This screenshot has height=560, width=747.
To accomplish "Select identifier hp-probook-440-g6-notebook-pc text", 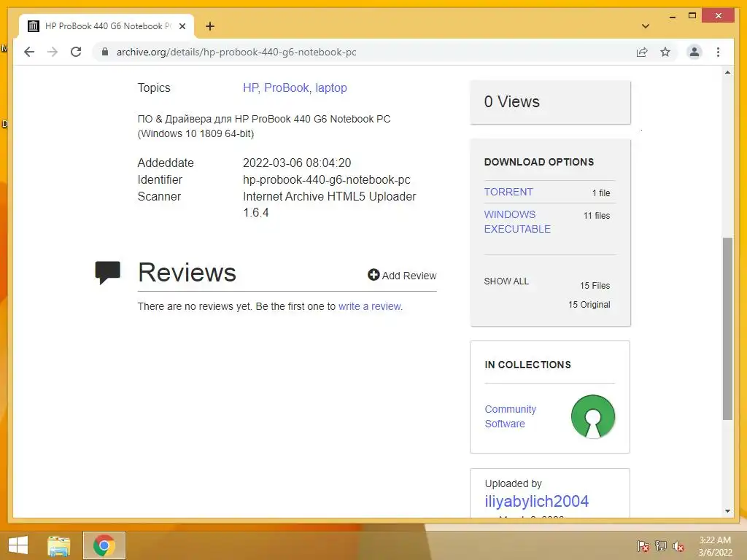I will (x=326, y=179).
